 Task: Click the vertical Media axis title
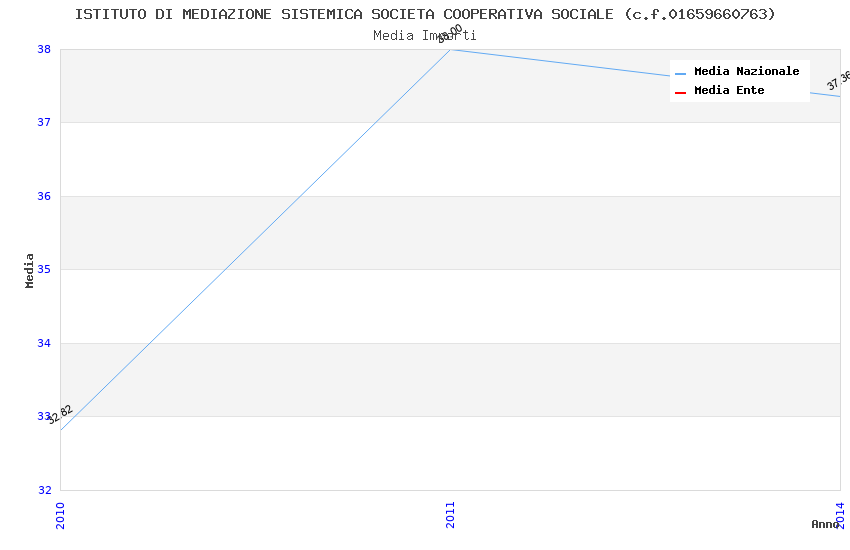pyautogui.click(x=30, y=270)
